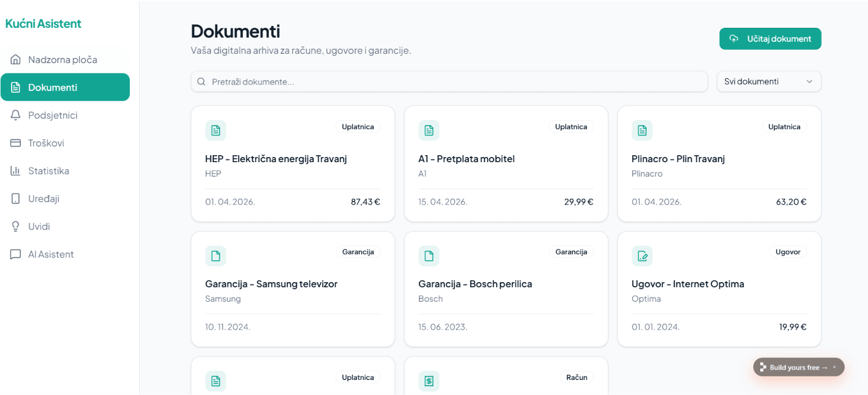Click document icon on HEP Električna energija card

tap(216, 130)
